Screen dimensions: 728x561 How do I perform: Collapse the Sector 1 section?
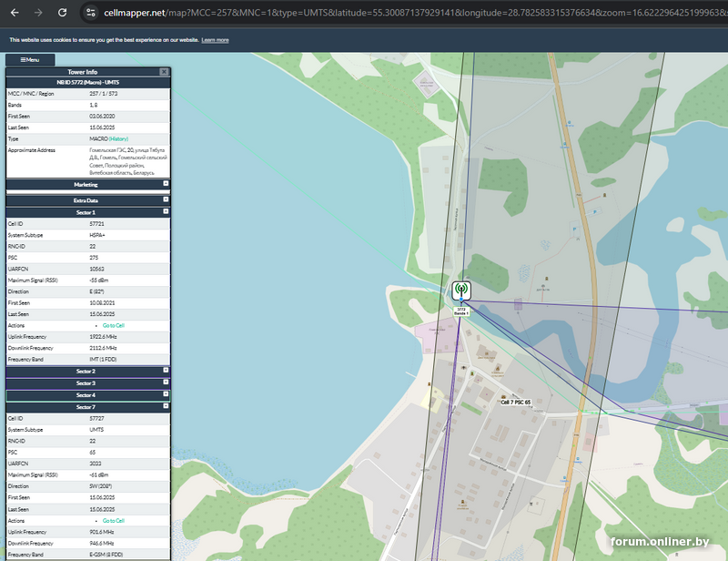pos(166,210)
